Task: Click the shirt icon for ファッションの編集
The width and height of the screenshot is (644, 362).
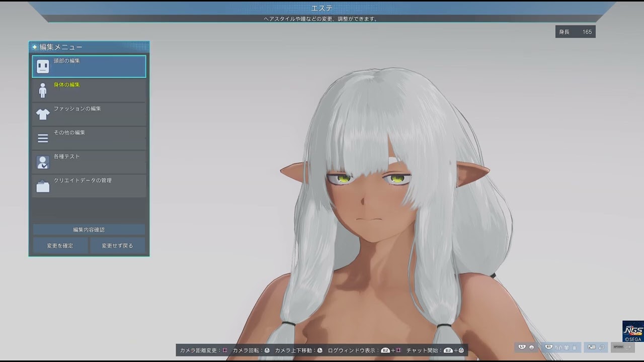Action: pos(43,114)
